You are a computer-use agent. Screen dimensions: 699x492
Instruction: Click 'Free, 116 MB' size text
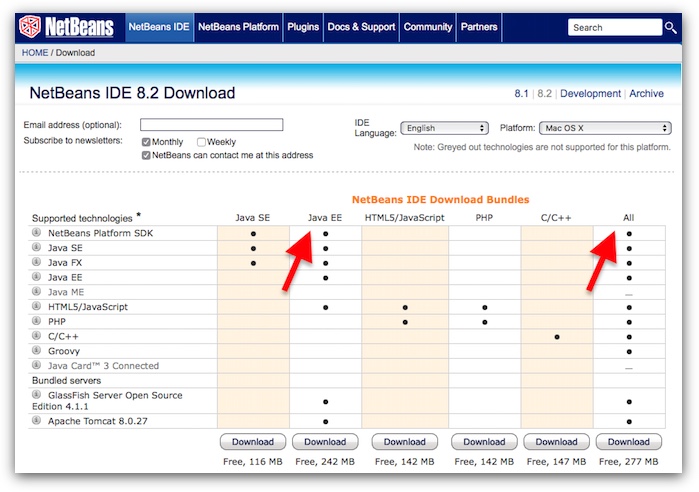(253, 462)
